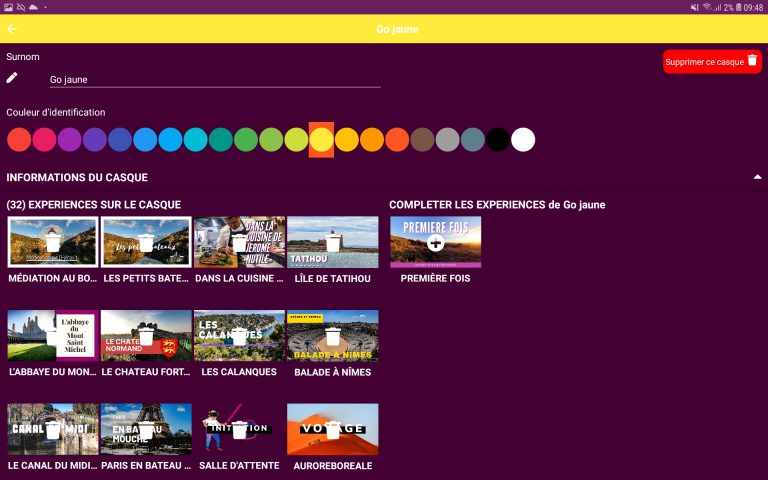Remove Balade à Nîmes with trash icon
This screenshot has height=480, width=768.
point(333,336)
